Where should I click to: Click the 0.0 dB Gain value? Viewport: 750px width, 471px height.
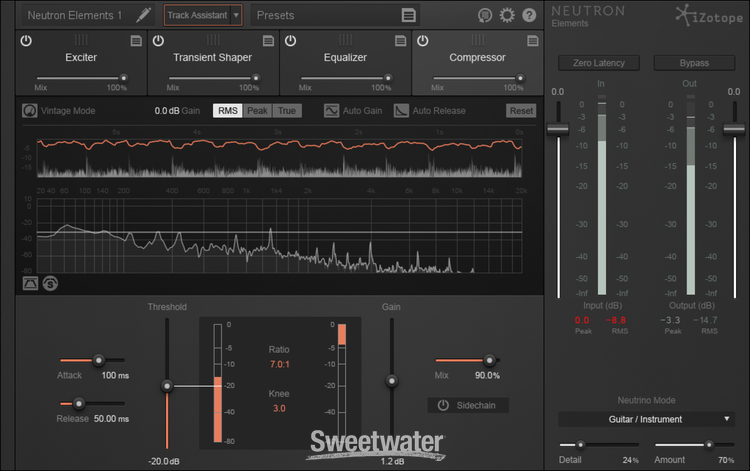tap(167, 111)
